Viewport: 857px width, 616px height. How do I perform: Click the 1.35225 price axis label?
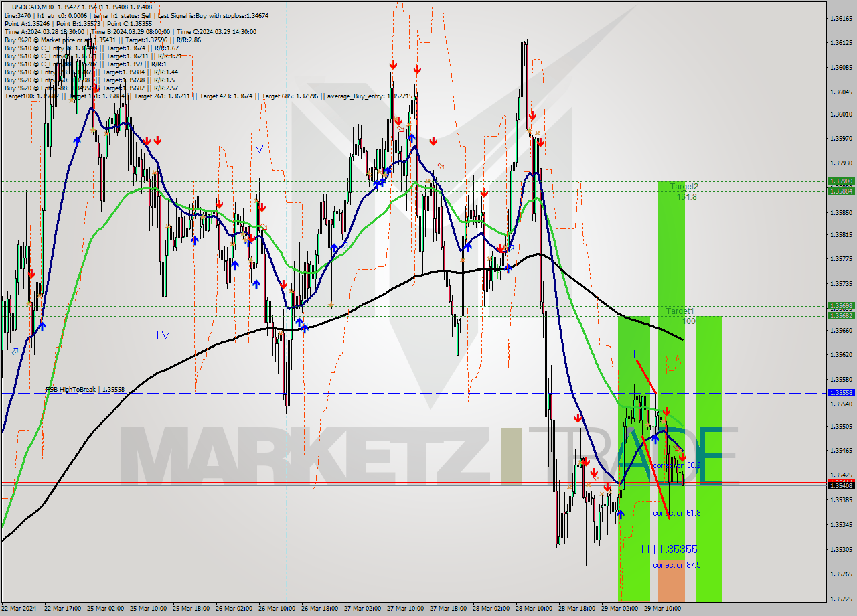tap(841, 599)
